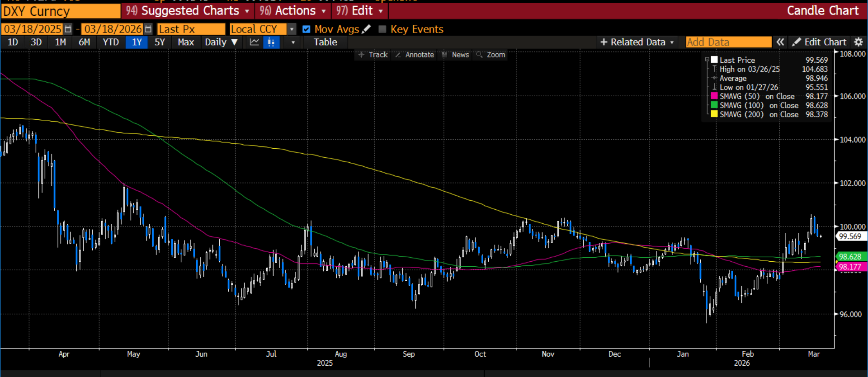Switch to the 5Y time range
868x377 pixels.
[160, 42]
